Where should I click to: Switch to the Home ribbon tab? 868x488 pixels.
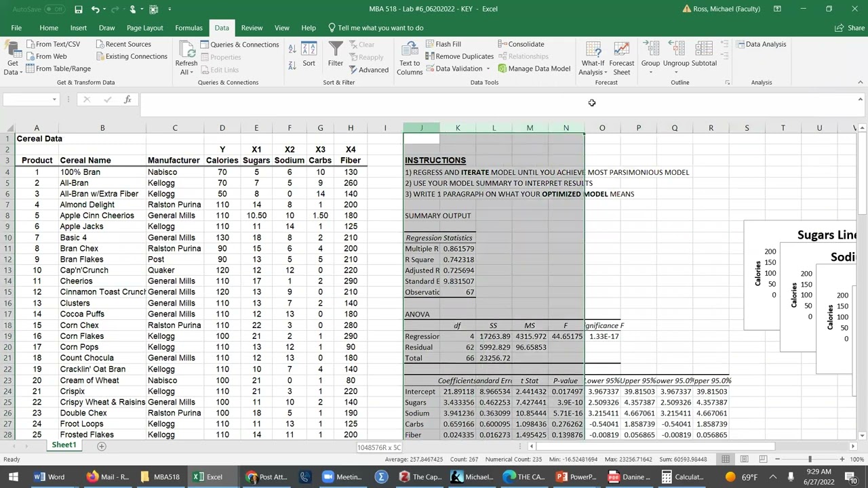tap(49, 28)
